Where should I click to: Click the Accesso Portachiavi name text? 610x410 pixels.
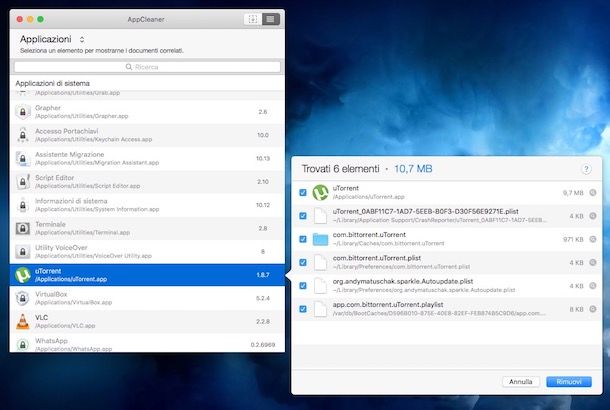click(x=67, y=131)
